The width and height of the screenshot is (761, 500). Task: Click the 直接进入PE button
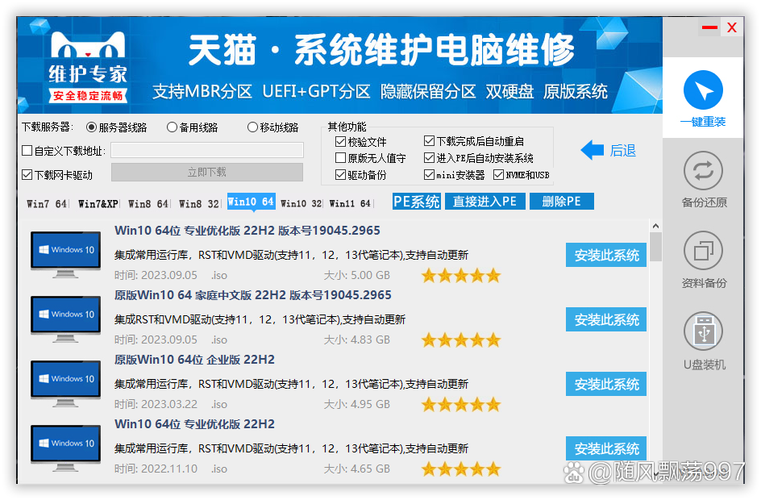pyautogui.click(x=485, y=201)
